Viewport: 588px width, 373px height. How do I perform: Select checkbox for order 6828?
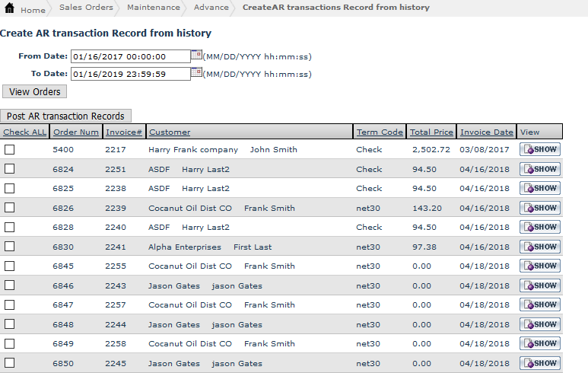(x=10, y=228)
